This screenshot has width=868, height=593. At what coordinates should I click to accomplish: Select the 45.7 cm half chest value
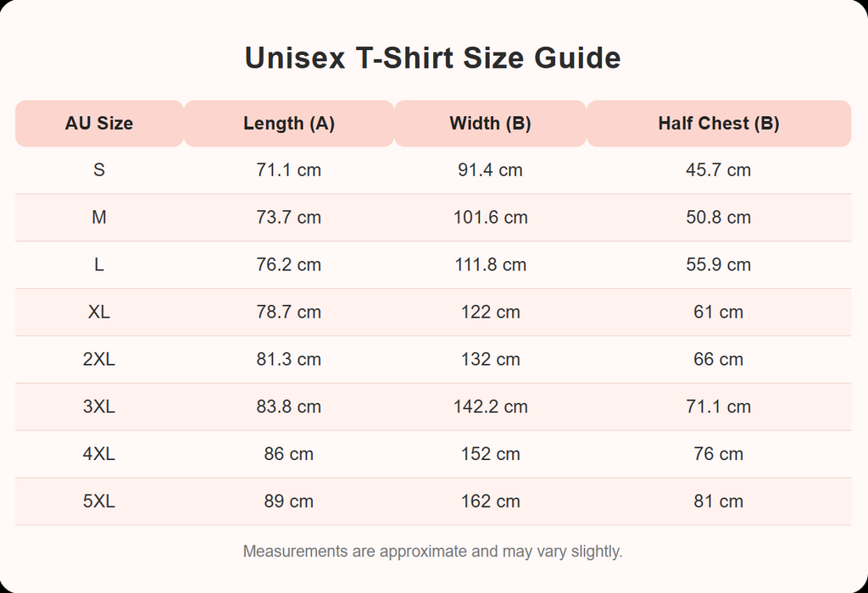[718, 170]
